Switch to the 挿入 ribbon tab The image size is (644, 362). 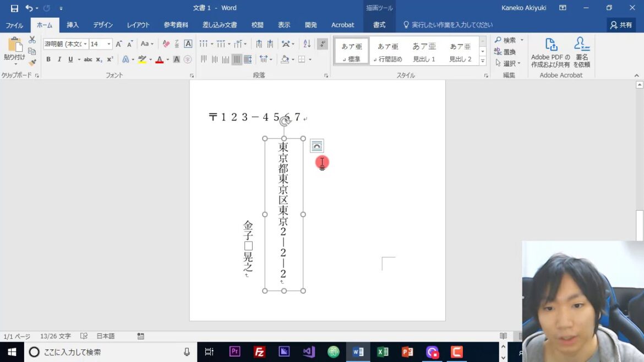pos(73,25)
